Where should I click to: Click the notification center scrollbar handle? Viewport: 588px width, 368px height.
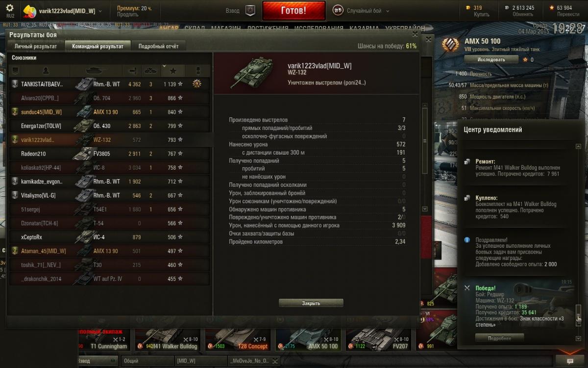pyautogui.click(x=578, y=313)
